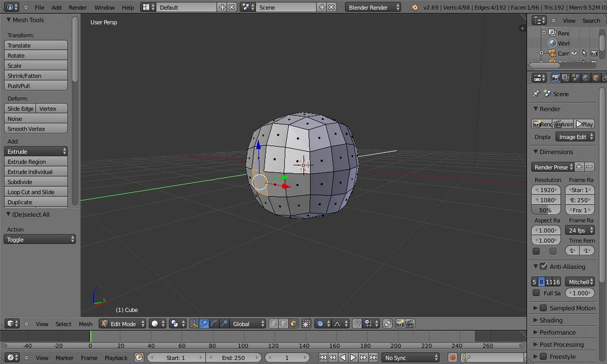Enable the rotate manipulator arc icon
This screenshot has height=364, width=607.
214,324
